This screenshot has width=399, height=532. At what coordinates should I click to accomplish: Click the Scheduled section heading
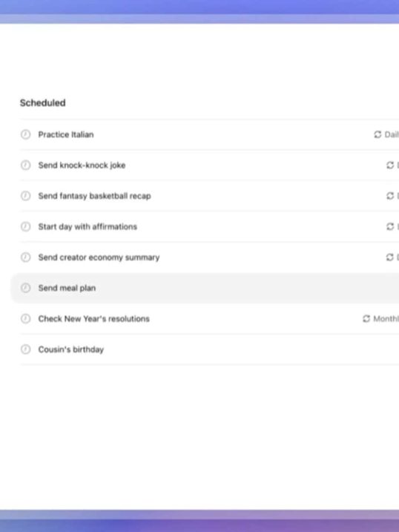coord(43,103)
